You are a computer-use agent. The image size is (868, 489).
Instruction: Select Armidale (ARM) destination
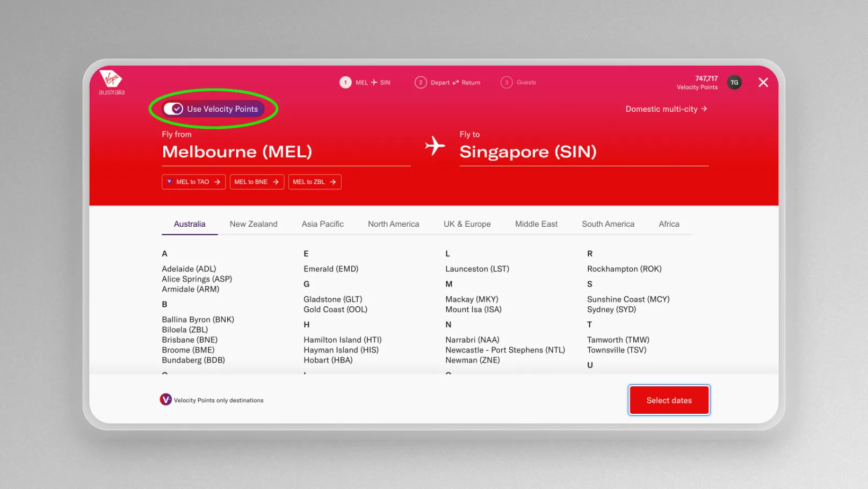191,289
